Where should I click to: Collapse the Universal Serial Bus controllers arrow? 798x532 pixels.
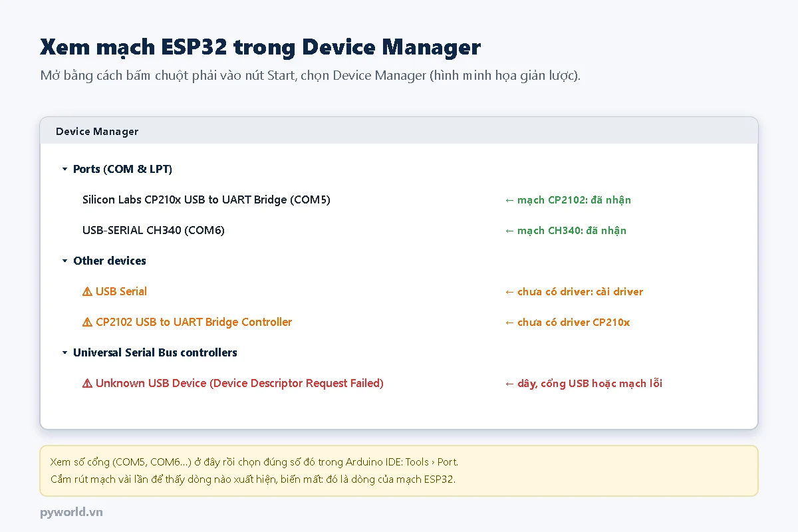65,352
